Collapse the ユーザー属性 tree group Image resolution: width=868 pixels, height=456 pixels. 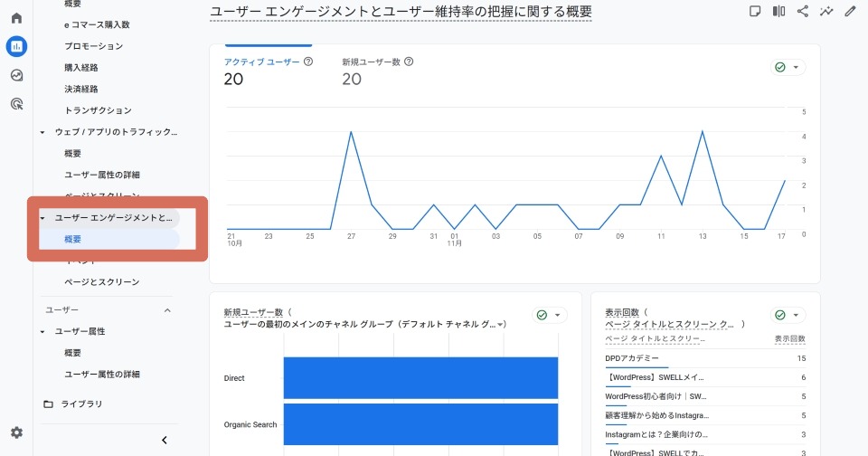click(x=42, y=332)
